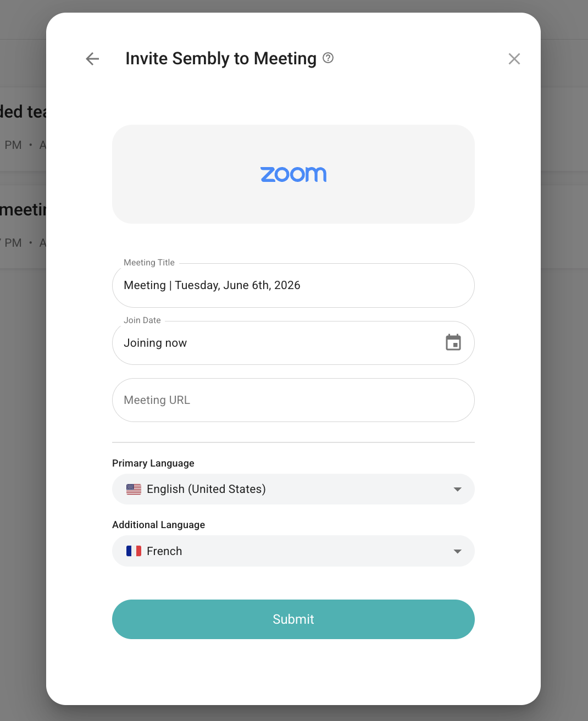Expand the Additional Language dropdown arrow
This screenshot has height=721, width=588.
pyautogui.click(x=457, y=551)
